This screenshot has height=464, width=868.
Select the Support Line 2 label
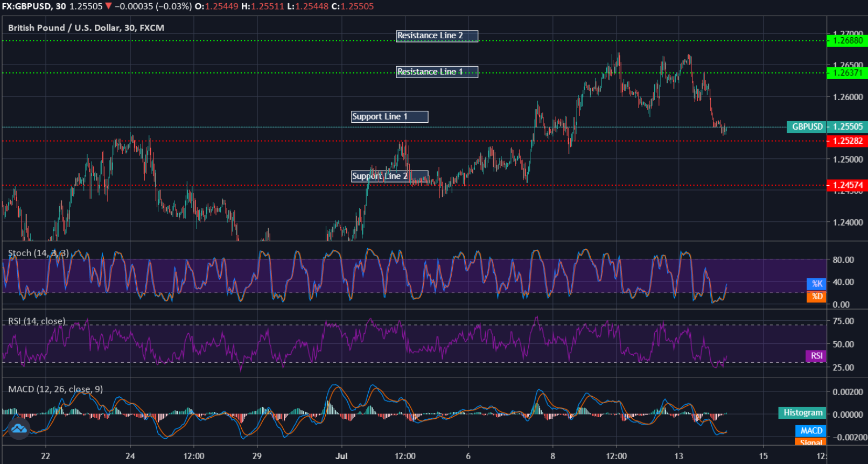point(389,176)
